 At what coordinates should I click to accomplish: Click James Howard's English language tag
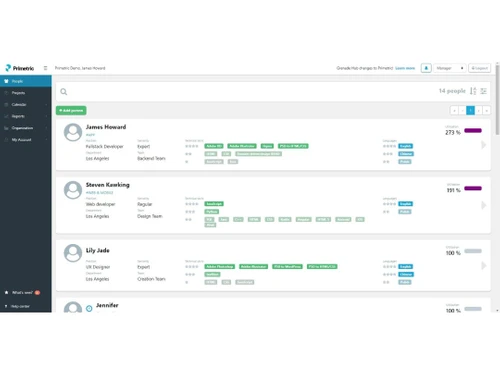(x=405, y=146)
